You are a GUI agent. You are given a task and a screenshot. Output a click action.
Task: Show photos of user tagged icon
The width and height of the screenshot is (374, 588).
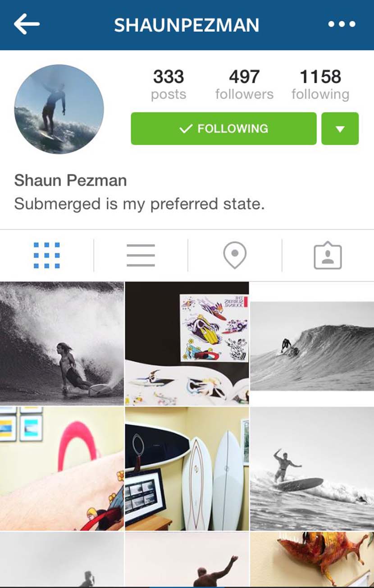328,255
